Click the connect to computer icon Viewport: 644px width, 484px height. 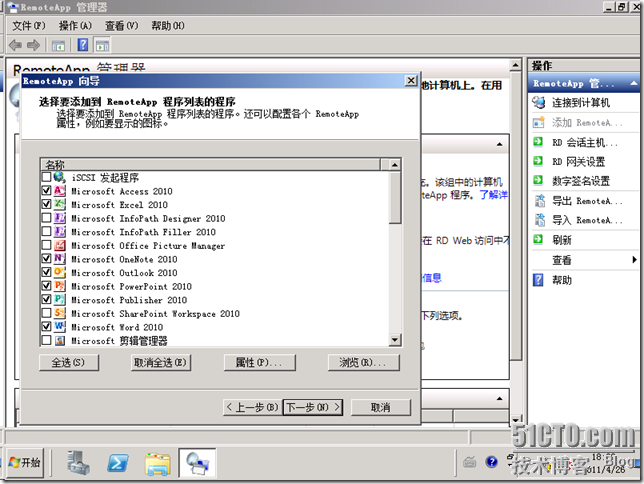[538, 102]
